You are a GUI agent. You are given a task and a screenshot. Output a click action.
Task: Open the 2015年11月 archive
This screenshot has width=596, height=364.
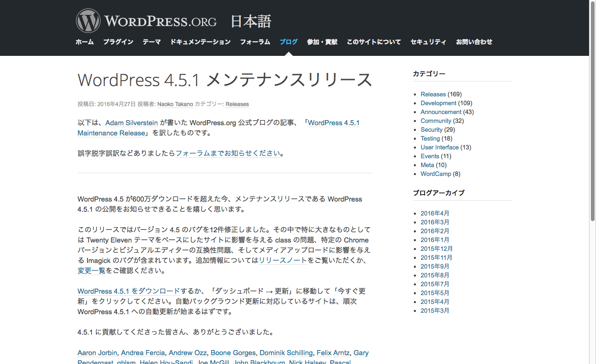click(x=437, y=257)
